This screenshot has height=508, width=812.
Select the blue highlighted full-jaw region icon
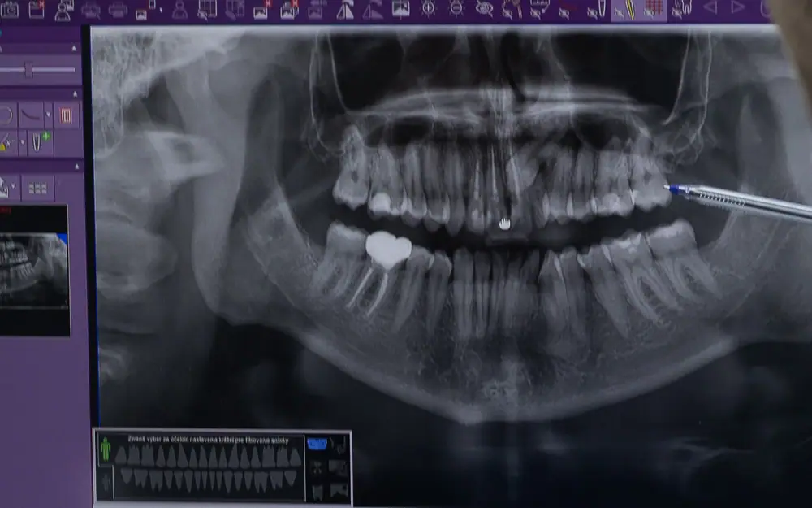[x=317, y=445]
